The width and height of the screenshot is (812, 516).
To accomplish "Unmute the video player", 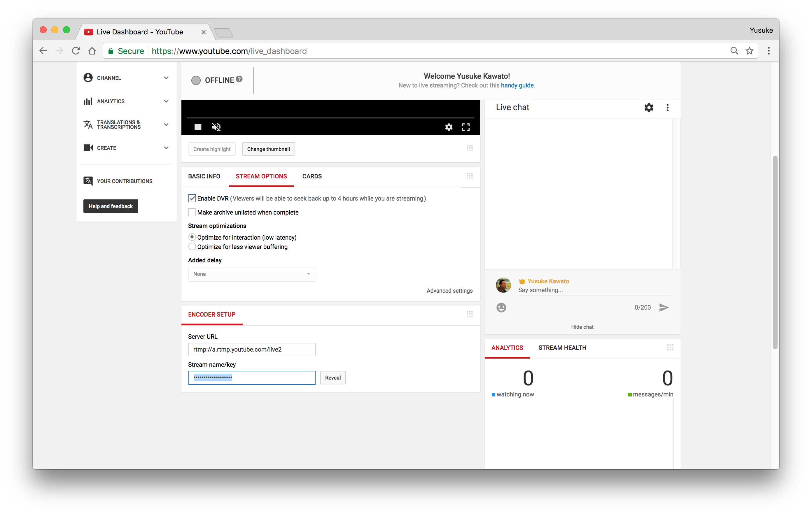I will click(216, 127).
